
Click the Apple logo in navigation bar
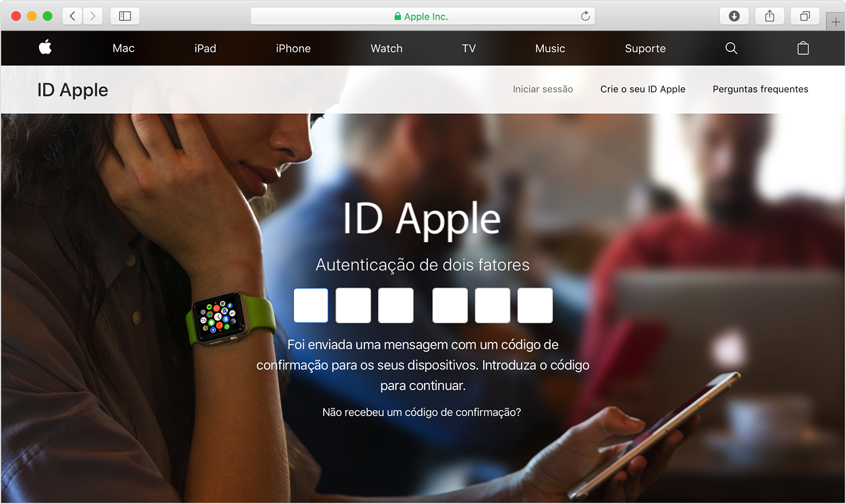coord(46,47)
